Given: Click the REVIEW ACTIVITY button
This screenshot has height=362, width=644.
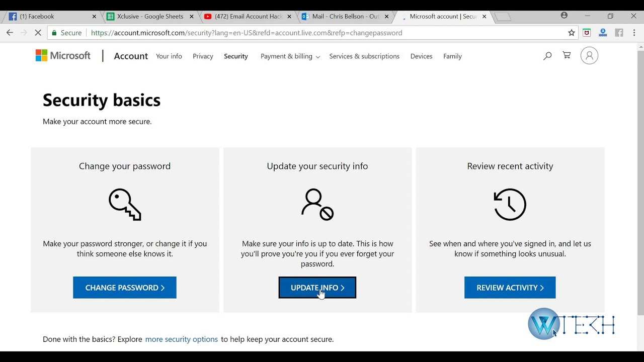Looking at the screenshot, I should pos(510,288).
